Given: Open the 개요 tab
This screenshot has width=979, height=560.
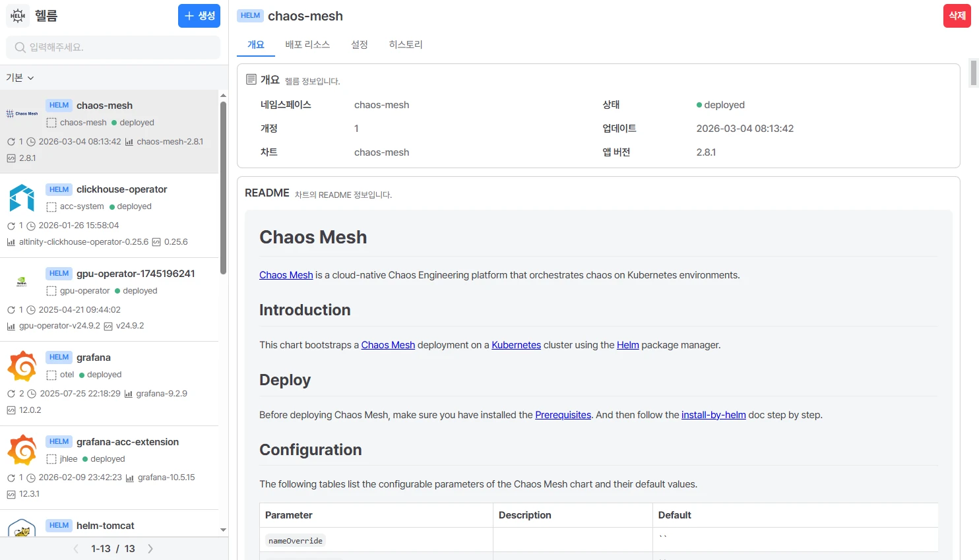Looking at the screenshot, I should 256,45.
